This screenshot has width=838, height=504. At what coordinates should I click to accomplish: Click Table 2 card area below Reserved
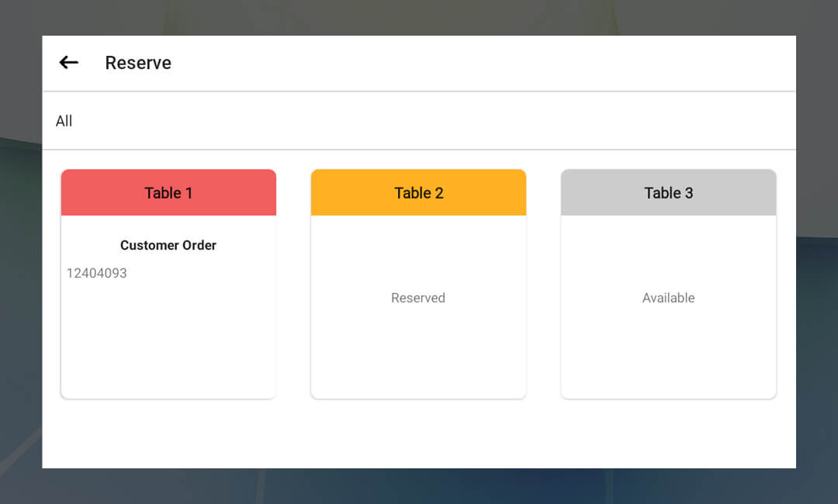pos(418,353)
